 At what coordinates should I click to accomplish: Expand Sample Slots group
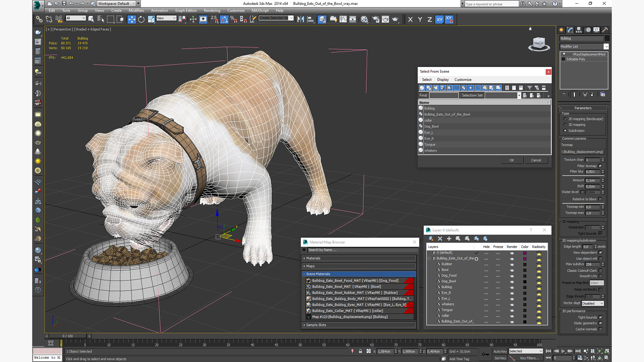click(x=359, y=325)
